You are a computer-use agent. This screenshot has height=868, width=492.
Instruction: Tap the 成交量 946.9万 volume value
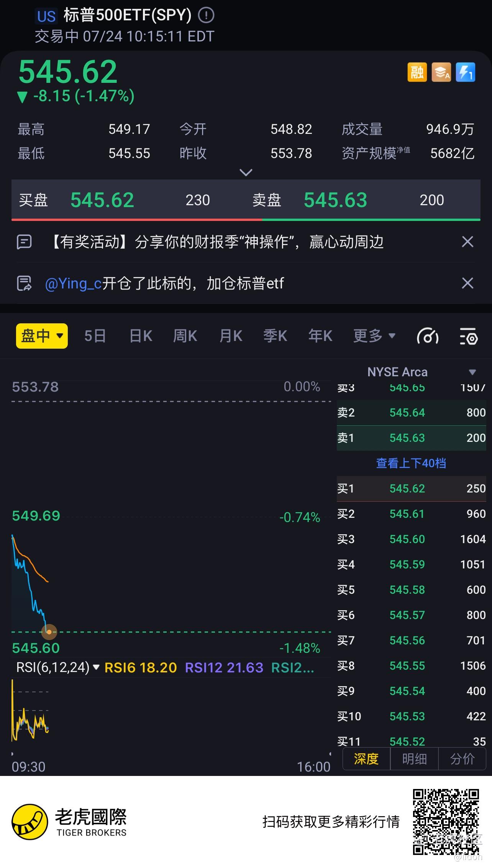click(x=450, y=129)
